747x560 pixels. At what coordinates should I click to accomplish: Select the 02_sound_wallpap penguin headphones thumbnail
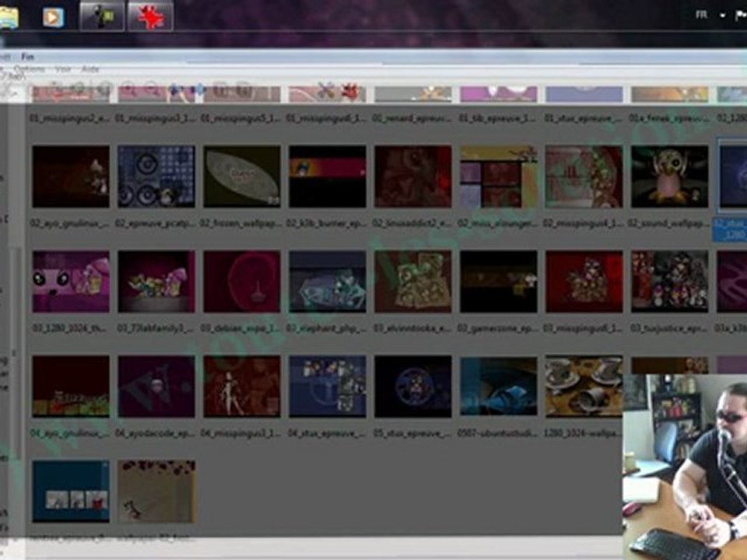670,177
